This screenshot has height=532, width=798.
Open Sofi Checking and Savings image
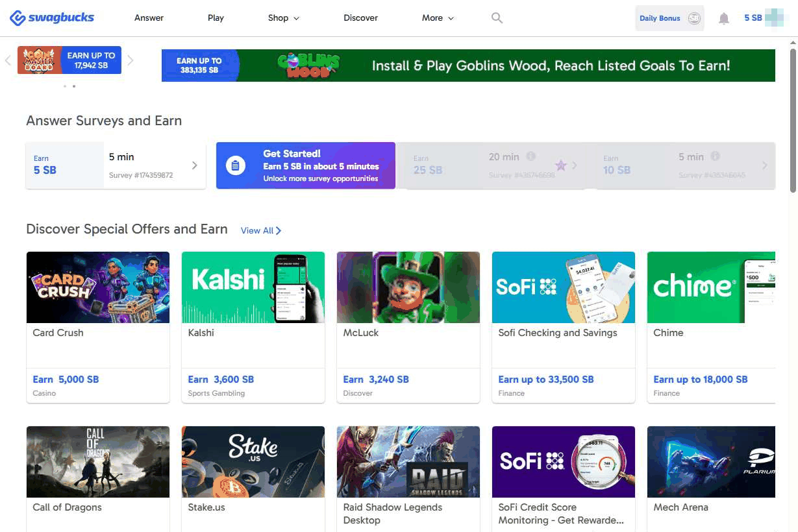[x=564, y=287]
